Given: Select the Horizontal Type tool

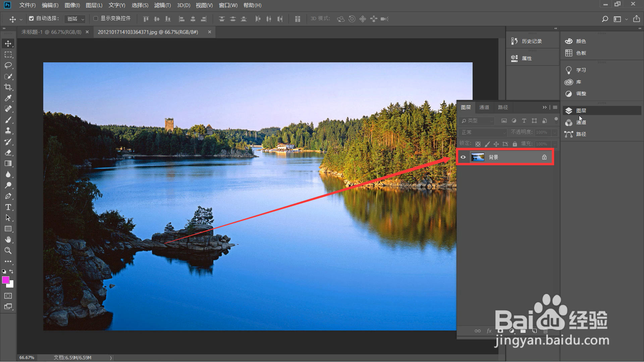Looking at the screenshot, I should (x=8, y=207).
